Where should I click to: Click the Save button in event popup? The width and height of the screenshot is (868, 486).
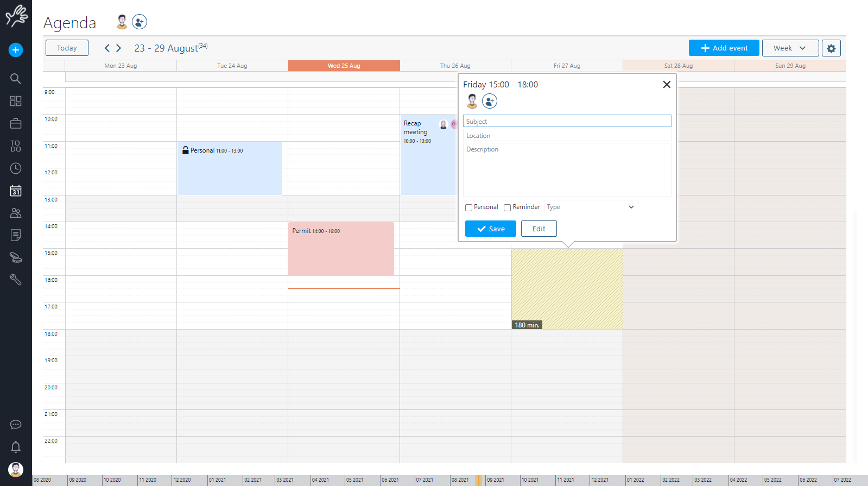pos(490,229)
